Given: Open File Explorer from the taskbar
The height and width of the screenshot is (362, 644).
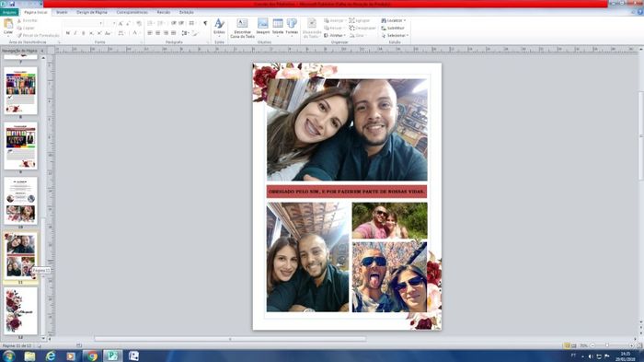Looking at the screenshot, I should 29,356.
